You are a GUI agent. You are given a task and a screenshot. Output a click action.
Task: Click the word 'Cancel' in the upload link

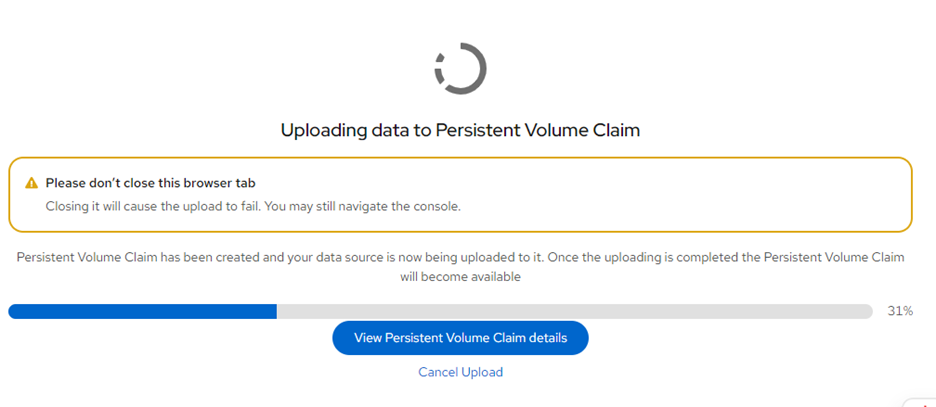click(438, 372)
